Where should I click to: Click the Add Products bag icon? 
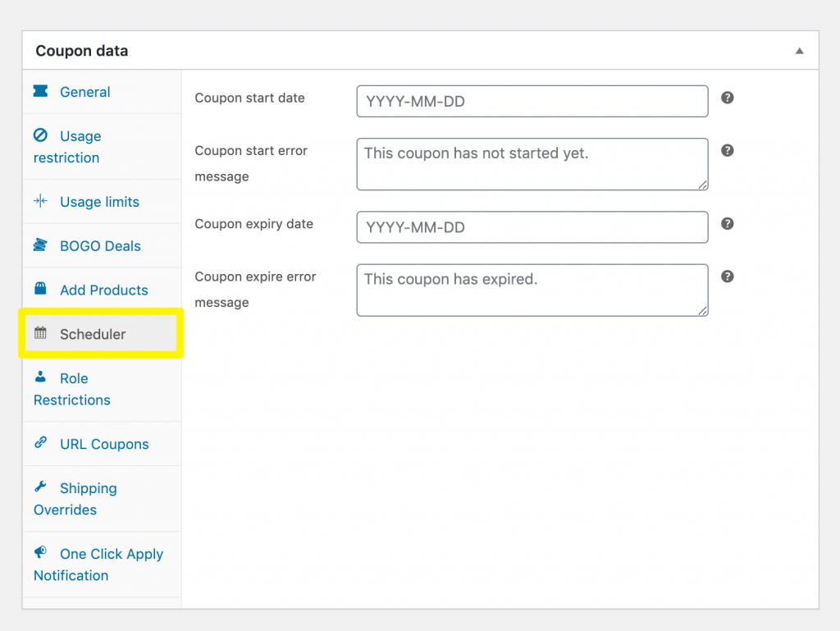[x=40, y=289]
